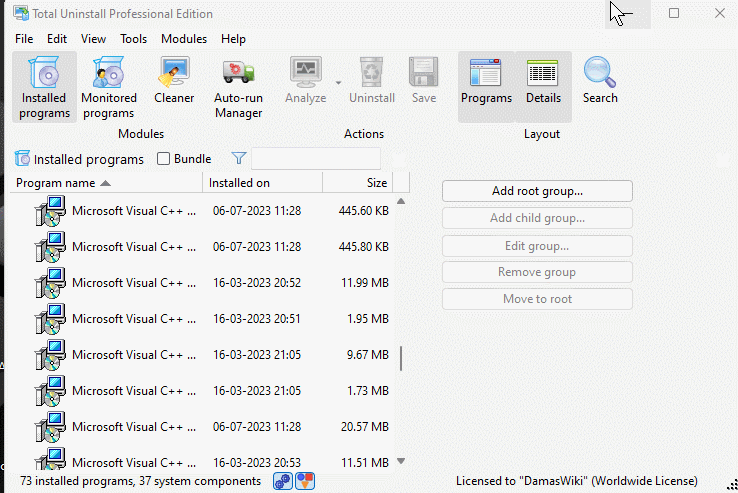Select icon of the 9.67 MB Visual C++ entry
This screenshot has height=493, width=738.
tap(50, 355)
